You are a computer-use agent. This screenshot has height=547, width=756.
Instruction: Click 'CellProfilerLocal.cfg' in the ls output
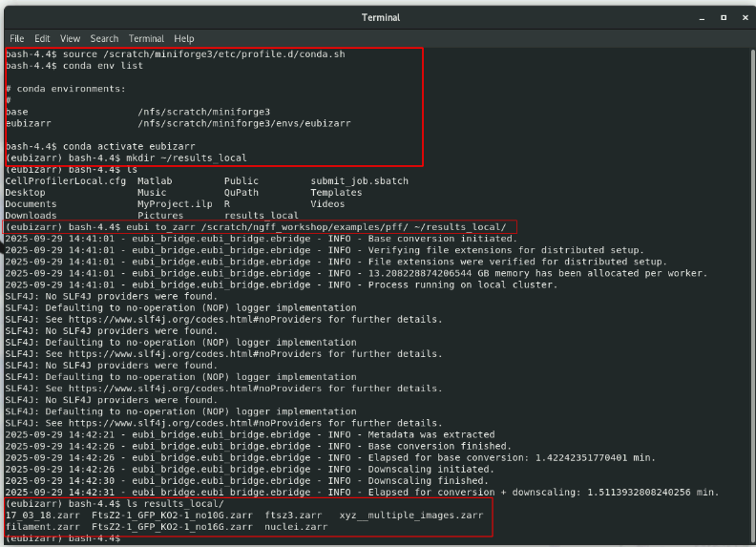tap(66, 180)
